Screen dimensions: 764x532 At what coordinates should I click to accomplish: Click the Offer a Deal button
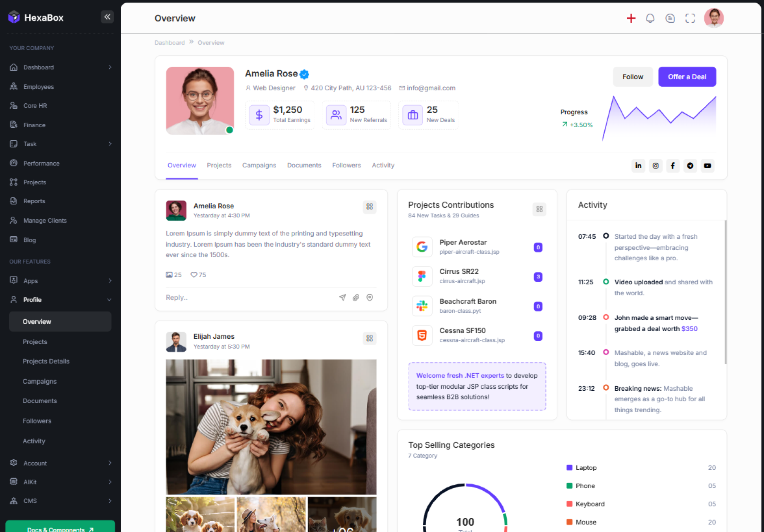coord(687,77)
